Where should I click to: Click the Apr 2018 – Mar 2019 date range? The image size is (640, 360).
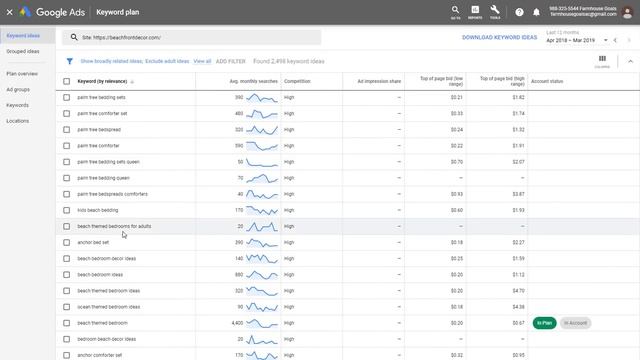click(x=571, y=40)
